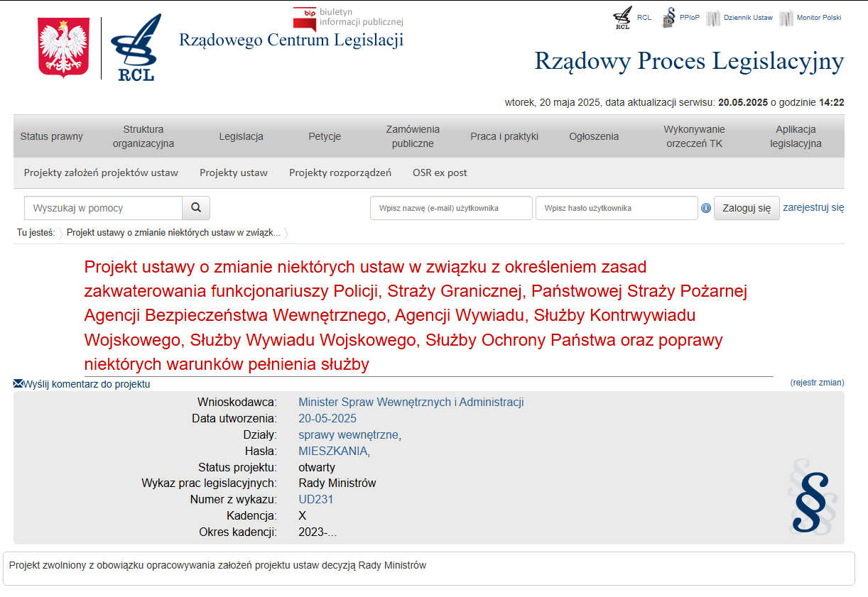Click the PPIoP paragraph icon
This screenshot has height=597, width=868.
[668, 18]
